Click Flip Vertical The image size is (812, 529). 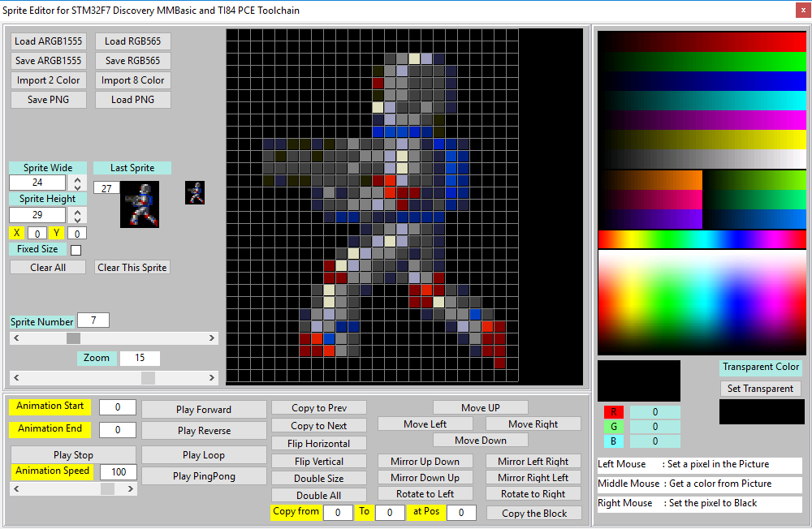coord(319,461)
